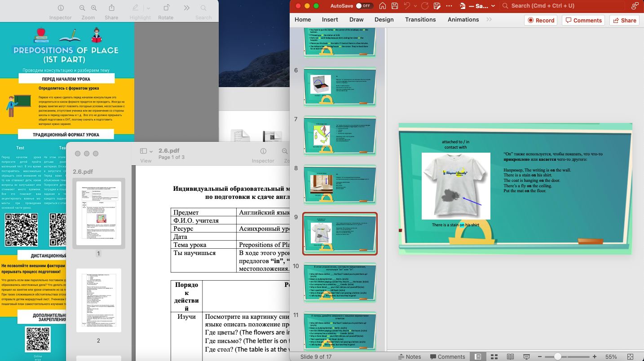Open the Transitions ribbon tab
Screen dimensions: 644x361
(x=420, y=20)
